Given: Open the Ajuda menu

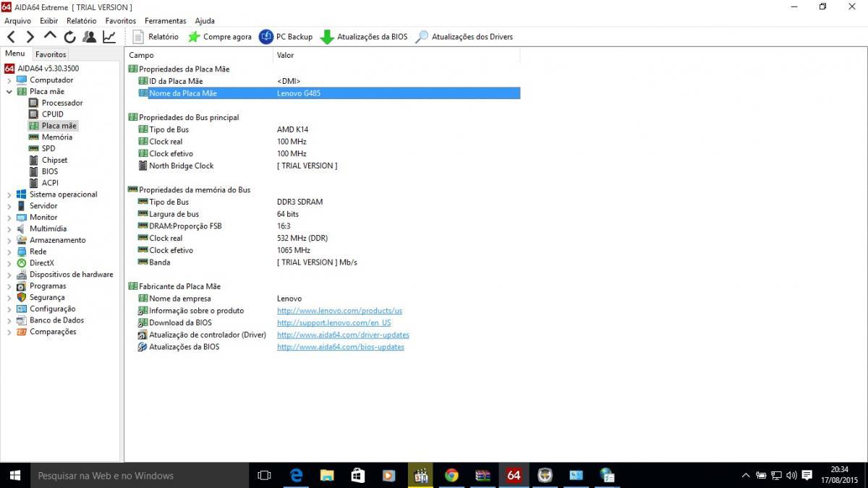Looking at the screenshot, I should pyautogui.click(x=205, y=21).
